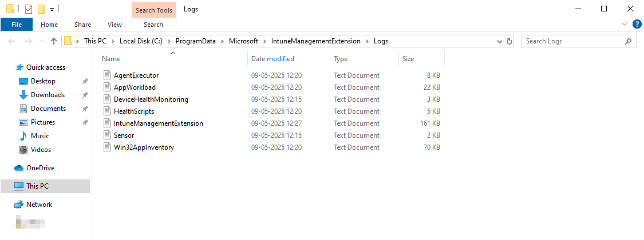This screenshot has height=240, width=644.
Task: Navigate to This PC in address bar
Action: pyautogui.click(x=95, y=41)
